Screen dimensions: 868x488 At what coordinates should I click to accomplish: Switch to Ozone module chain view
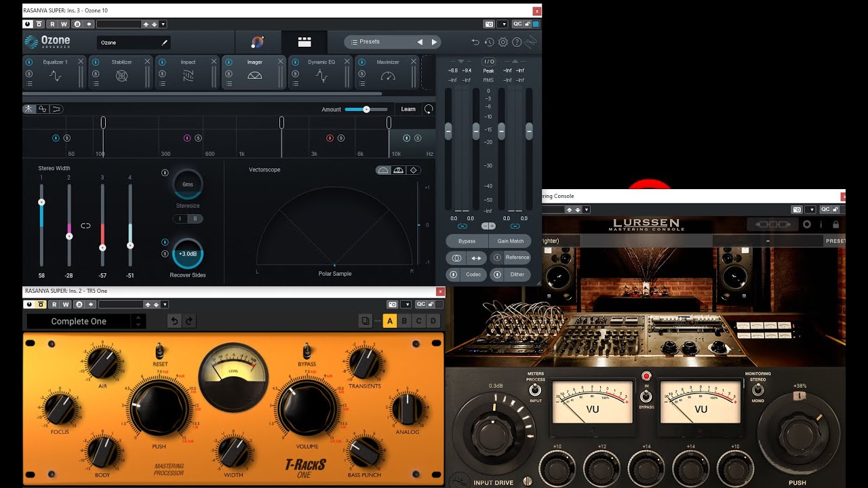click(x=304, y=42)
